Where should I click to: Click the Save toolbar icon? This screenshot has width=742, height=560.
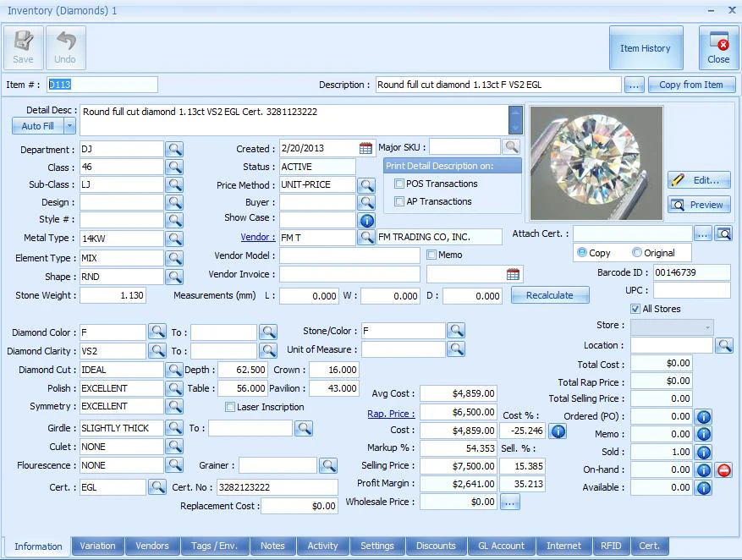tap(23, 48)
